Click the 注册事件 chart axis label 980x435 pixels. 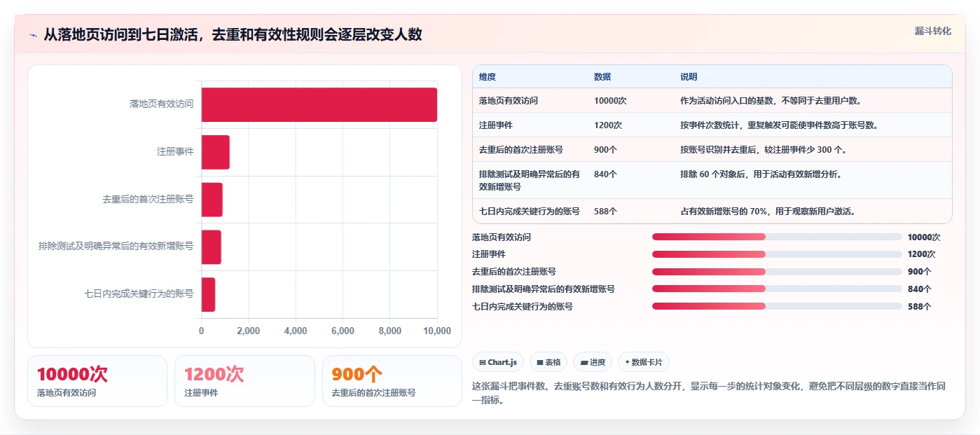[x=175, y=151]
